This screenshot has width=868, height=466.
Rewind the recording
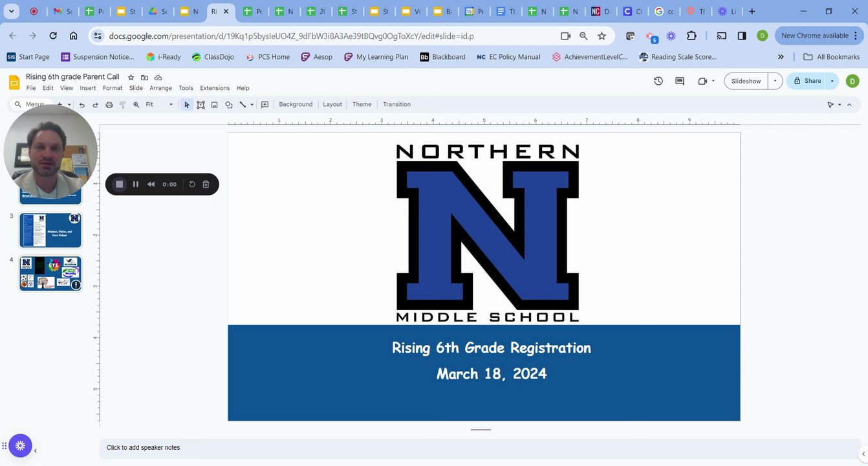[x=151, y=184]
